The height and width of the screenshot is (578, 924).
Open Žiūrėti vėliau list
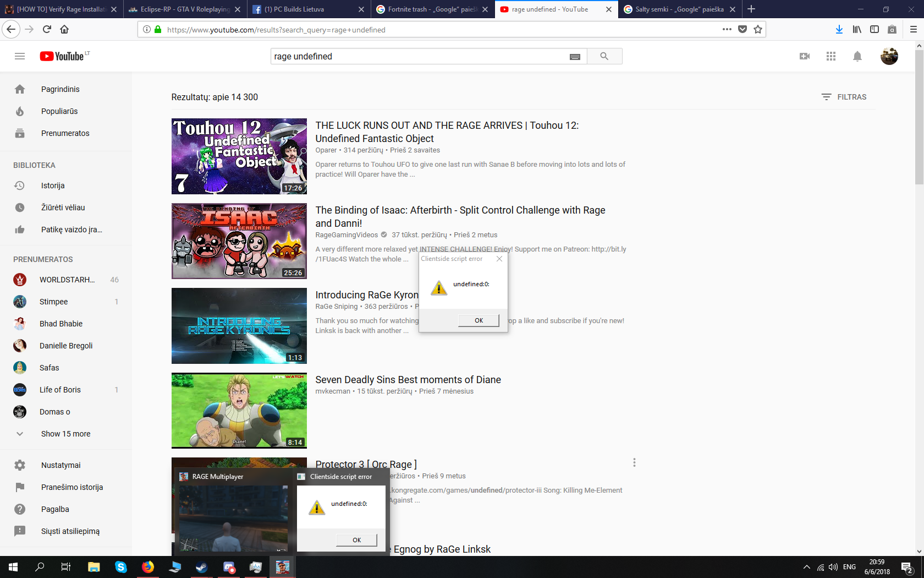[66, 208]
